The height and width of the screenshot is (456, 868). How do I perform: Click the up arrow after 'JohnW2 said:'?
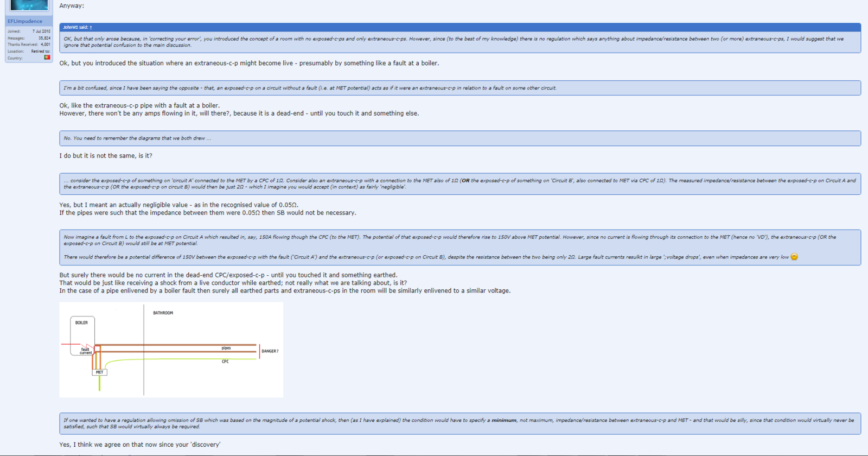pos(91,27)
